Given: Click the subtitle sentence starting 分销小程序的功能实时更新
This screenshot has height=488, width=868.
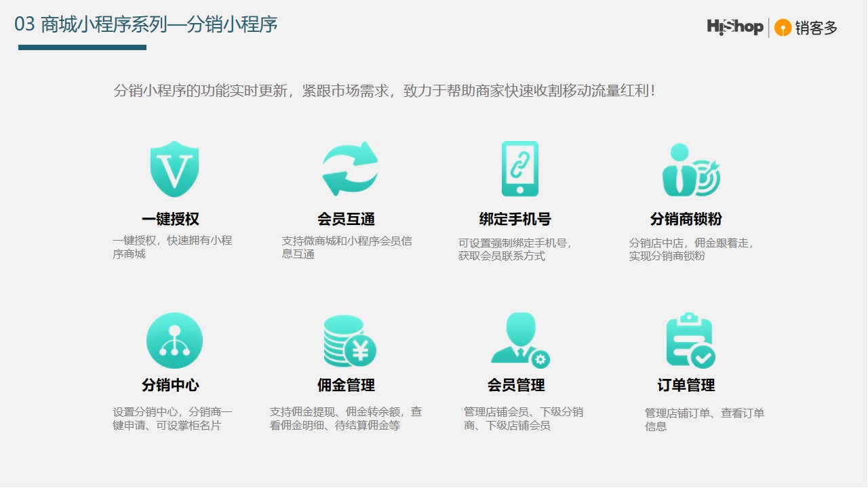Looking at the screenshot, I should [385, 90].
